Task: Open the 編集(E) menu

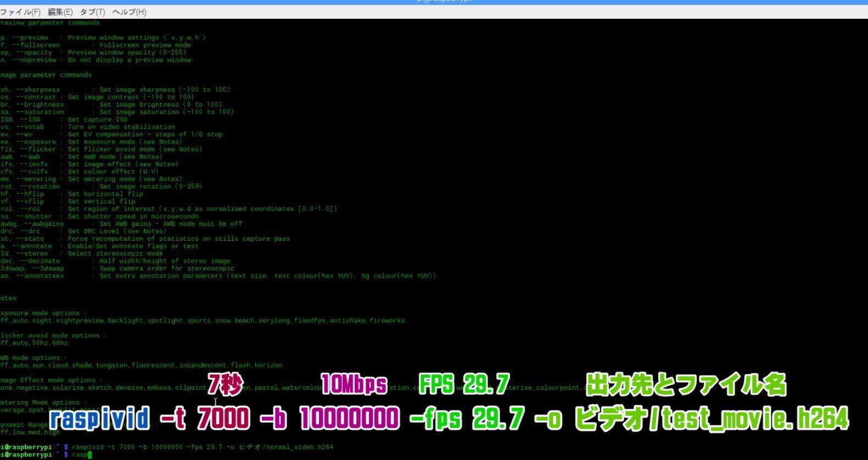Action: 60,12
